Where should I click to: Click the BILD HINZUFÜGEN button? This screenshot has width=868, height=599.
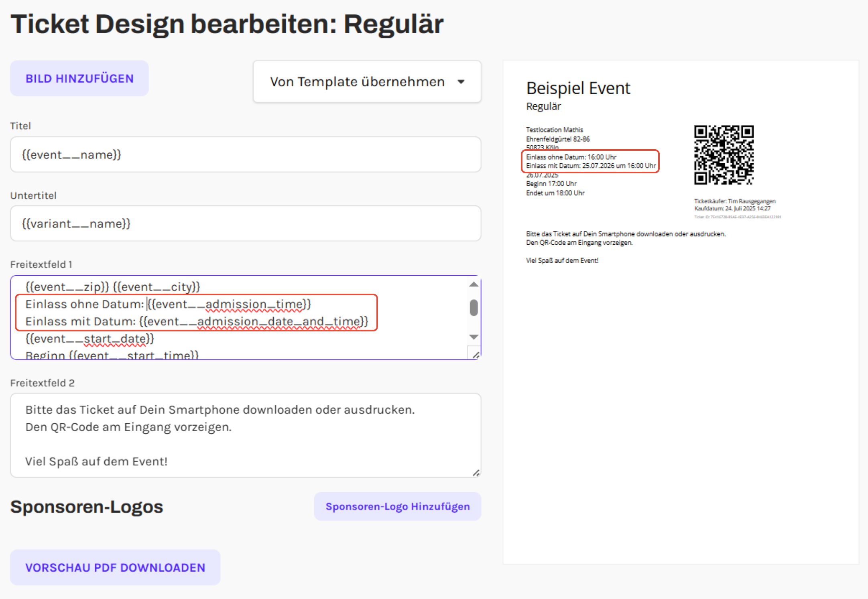tap(79, 79)
